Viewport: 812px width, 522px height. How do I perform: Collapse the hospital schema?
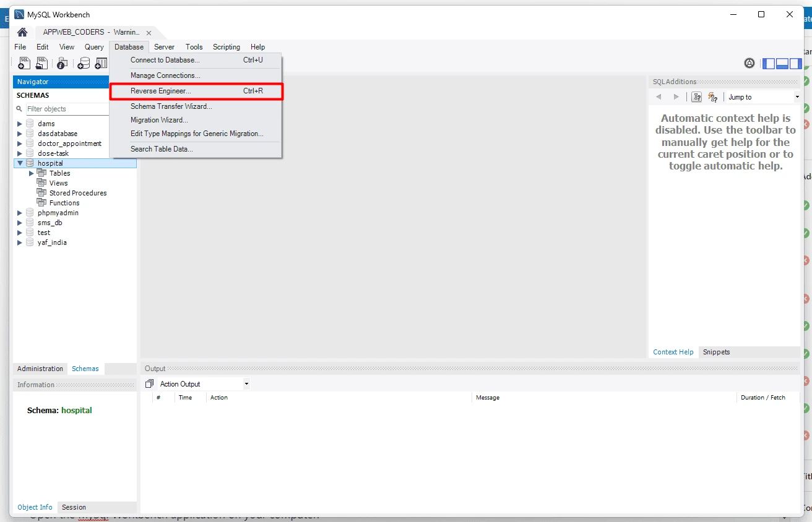pyautogui.click(x=20, y=163)
